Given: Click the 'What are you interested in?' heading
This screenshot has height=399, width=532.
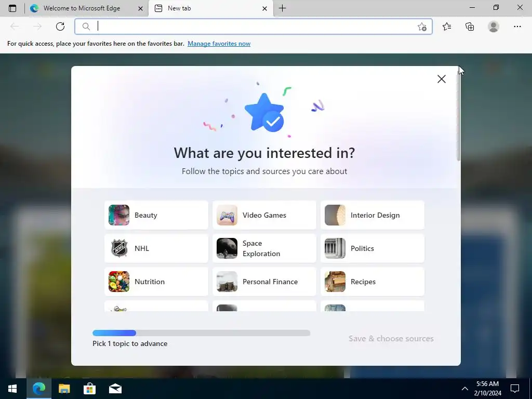Looking at the screenshot, I should pos(264,153).
